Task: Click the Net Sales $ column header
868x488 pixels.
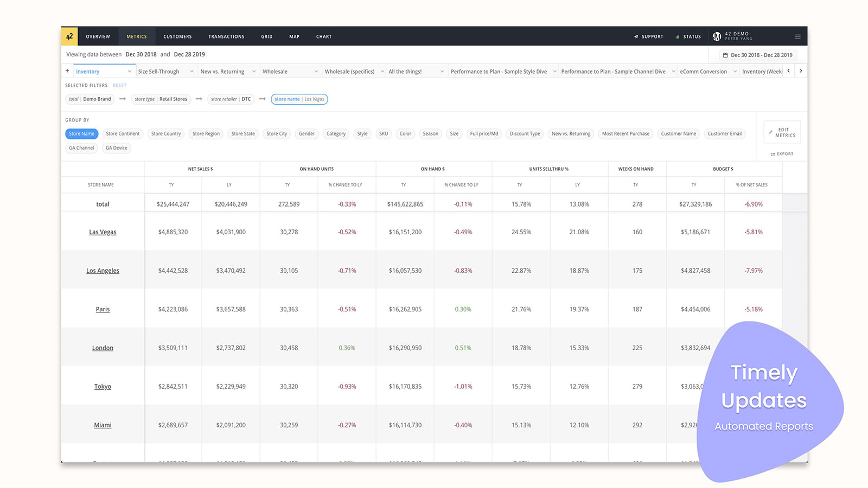Action: tap(201, 169)
